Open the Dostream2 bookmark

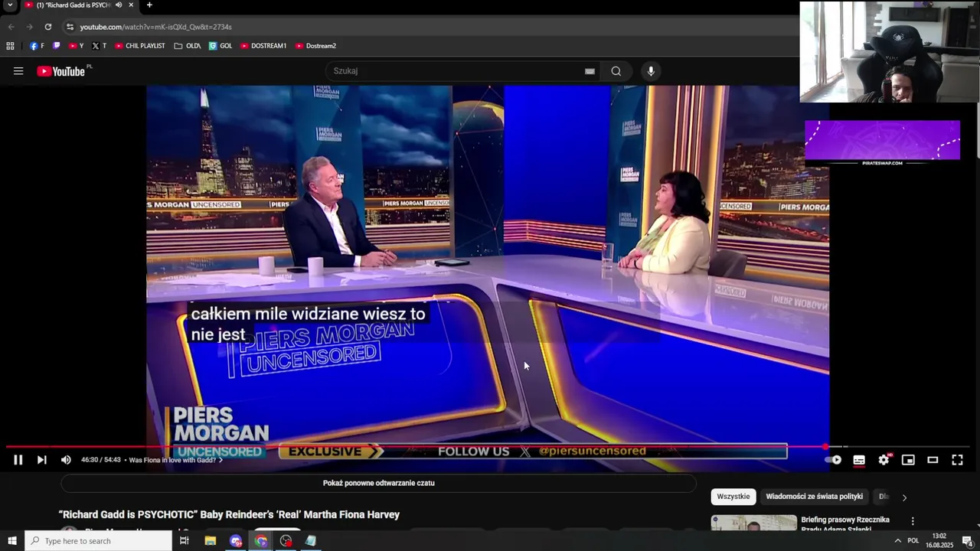coord(315,46)
